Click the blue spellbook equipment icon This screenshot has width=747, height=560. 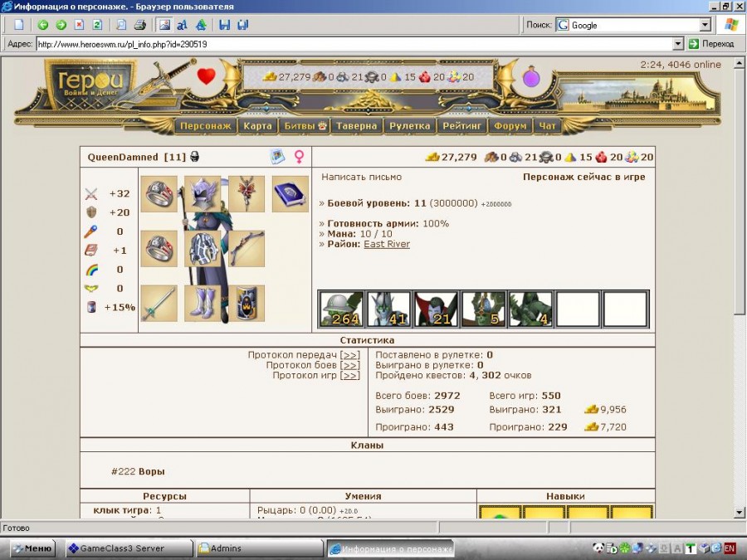point(290,194)
